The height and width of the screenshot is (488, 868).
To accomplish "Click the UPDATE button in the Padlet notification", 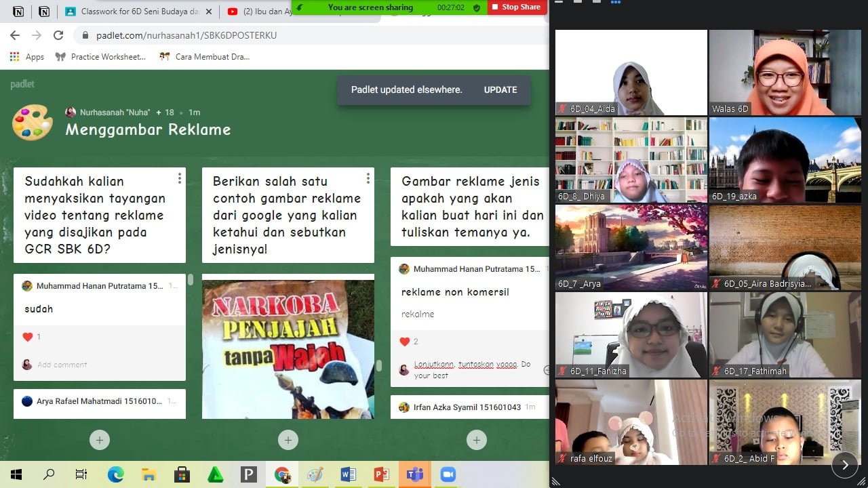I will coord(500,89).
